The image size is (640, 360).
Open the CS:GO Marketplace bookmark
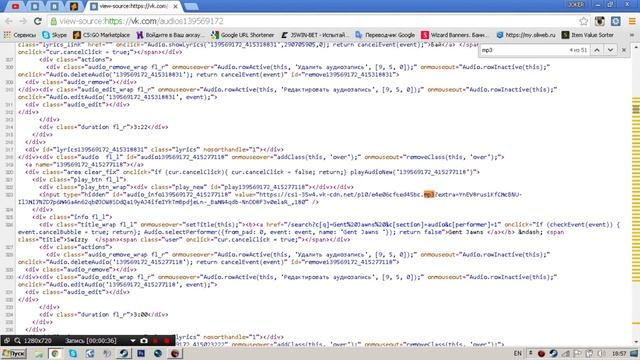[x=102, y=35]
